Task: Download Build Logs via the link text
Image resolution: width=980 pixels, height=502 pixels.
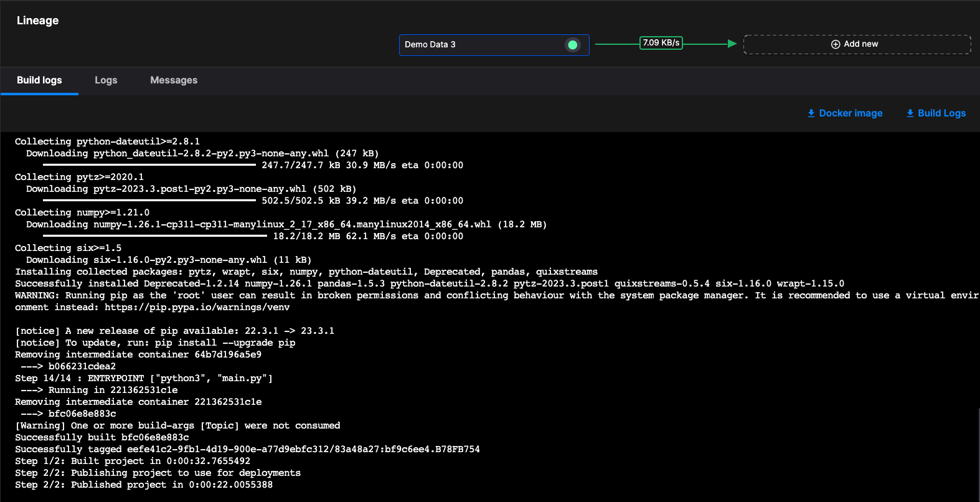Action: [941, 113]
